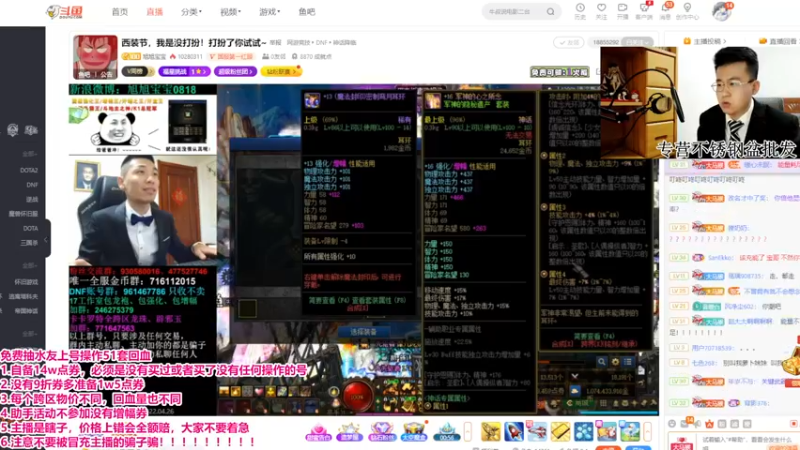The image size is (800, 450).
Task: Click the 国服第一红眼 tag
Action: coord(232,57)
